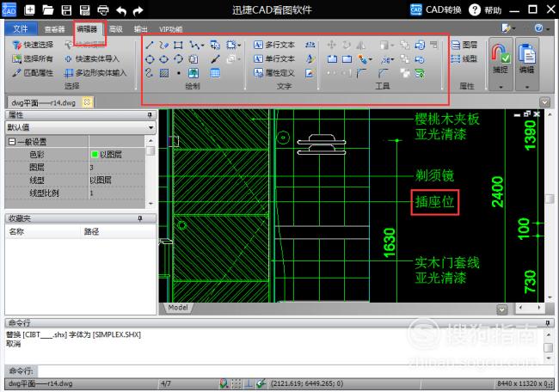The image size is (559, 392).
Task: Click the Open folder icon
Action: pos(48,10)
